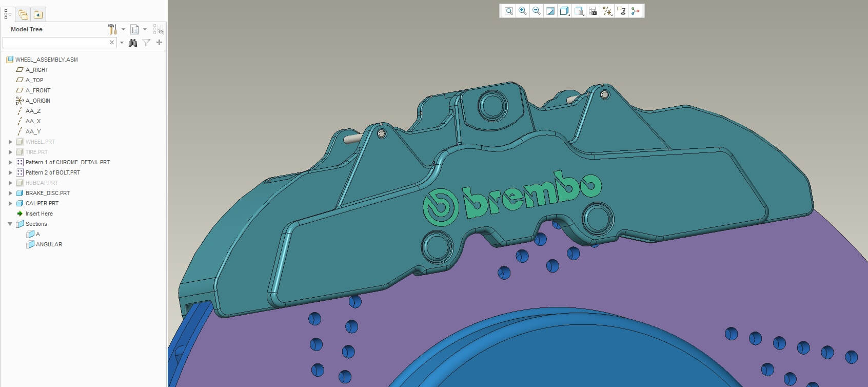The height and width of the screenshot is (387, 868).
Task: Click the brembo logo on the caliper model
Action: [512, 198]
